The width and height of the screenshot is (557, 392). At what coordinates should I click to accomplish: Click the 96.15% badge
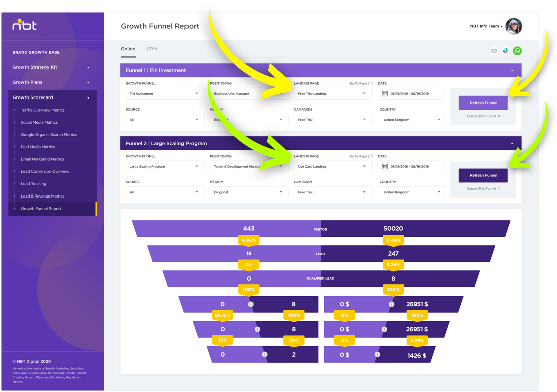222,315
